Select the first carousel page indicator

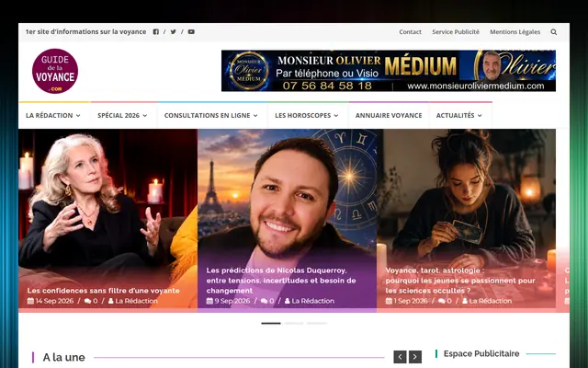(271, 323)
